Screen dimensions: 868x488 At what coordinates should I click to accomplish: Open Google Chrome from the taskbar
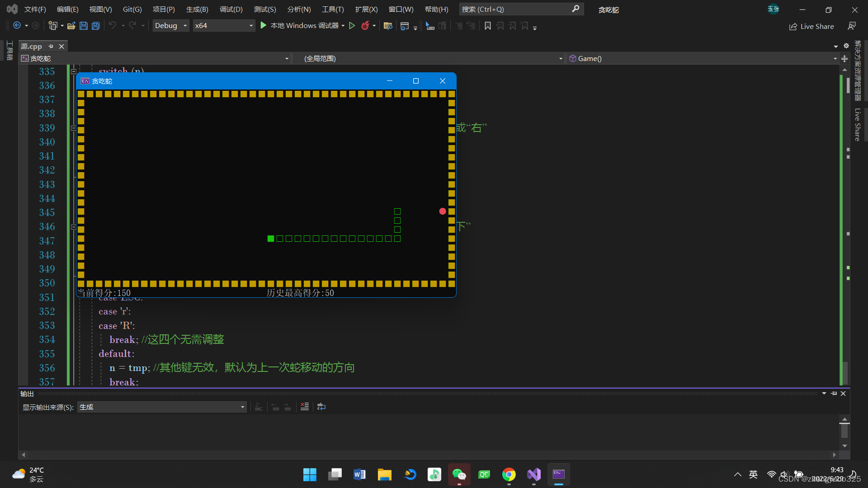point(509,474)
